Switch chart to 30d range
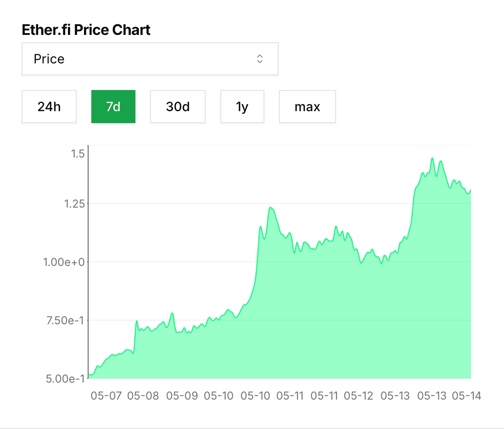The width and height of the screenshot is (504, 429). (x=178, y=107)
